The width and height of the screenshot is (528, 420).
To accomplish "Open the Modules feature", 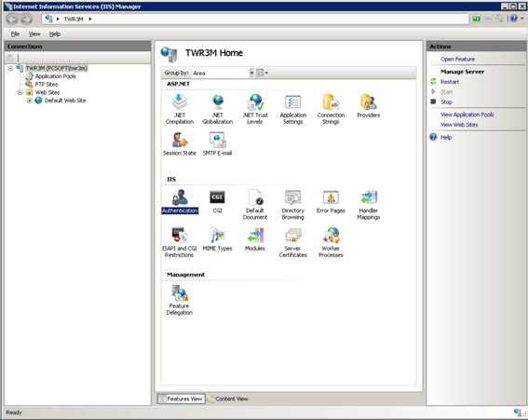I will [255, 239].
